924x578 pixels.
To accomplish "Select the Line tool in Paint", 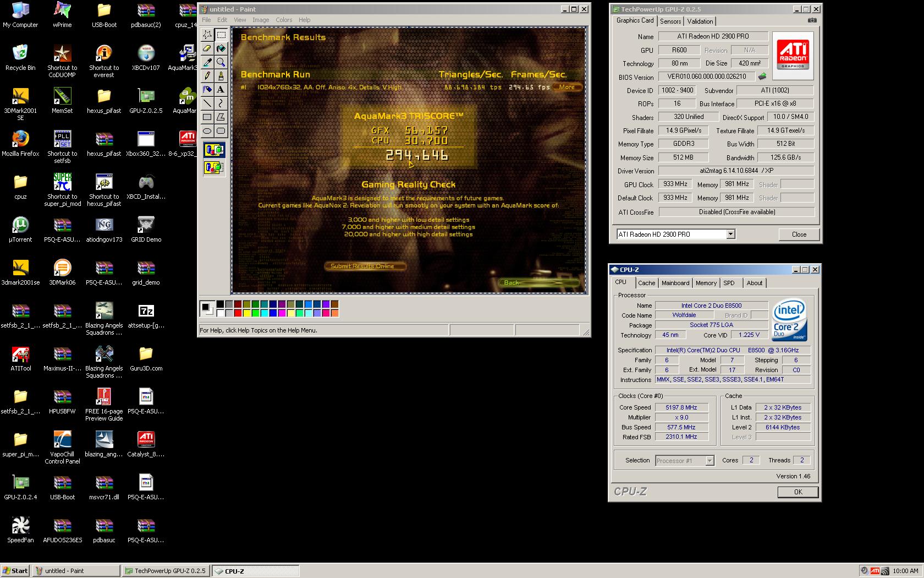I will 207,103.
